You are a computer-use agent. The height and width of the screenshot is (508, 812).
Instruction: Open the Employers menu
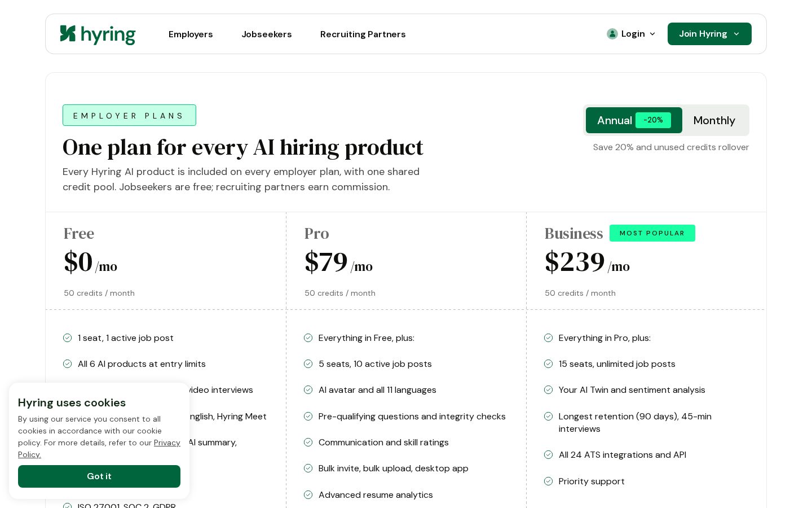point(191,34)
